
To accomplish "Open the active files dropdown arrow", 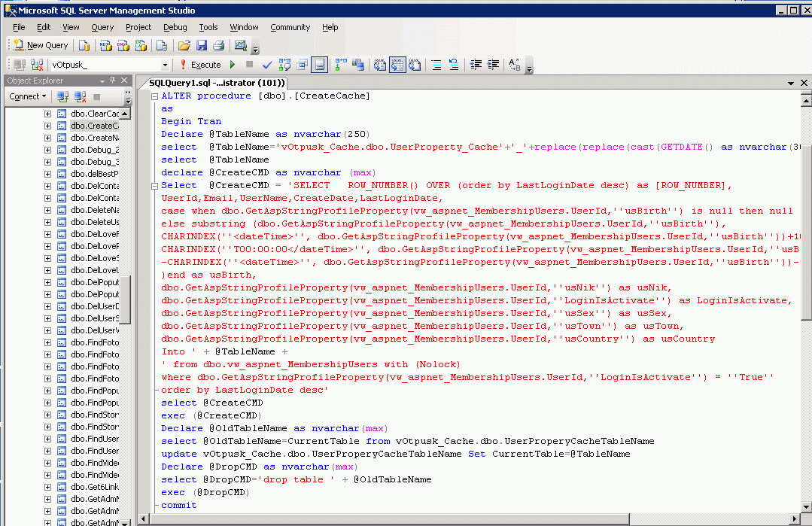I will tap(791, 83).
